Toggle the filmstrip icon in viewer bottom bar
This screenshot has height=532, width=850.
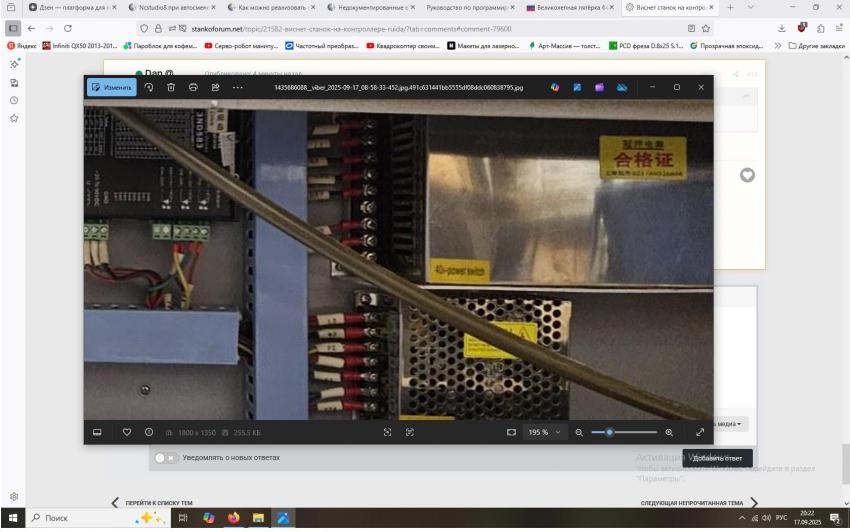(98, 432)
